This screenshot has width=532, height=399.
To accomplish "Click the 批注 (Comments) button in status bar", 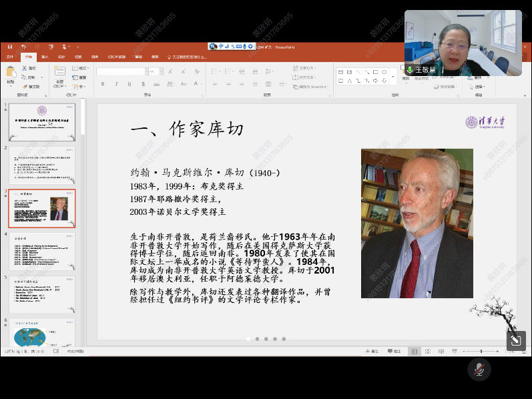I will 394,351.
